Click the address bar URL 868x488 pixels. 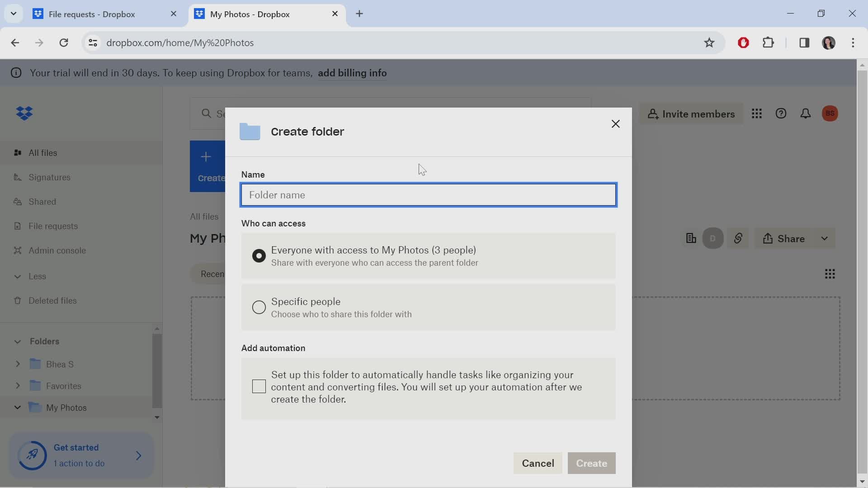point(180,43)
